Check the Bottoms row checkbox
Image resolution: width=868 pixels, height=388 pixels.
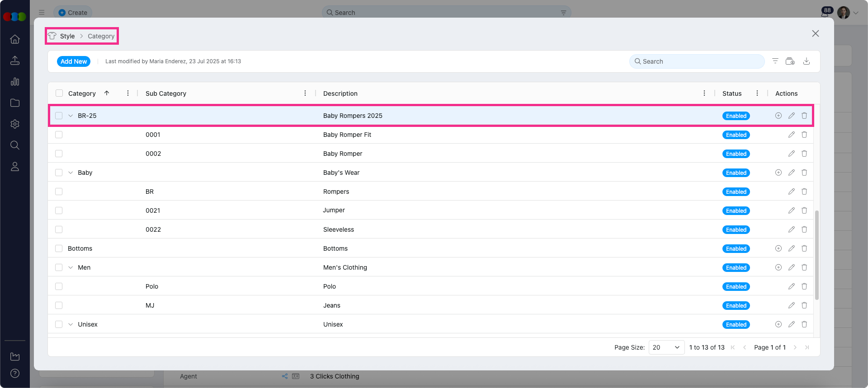click(x=59, y=248)
